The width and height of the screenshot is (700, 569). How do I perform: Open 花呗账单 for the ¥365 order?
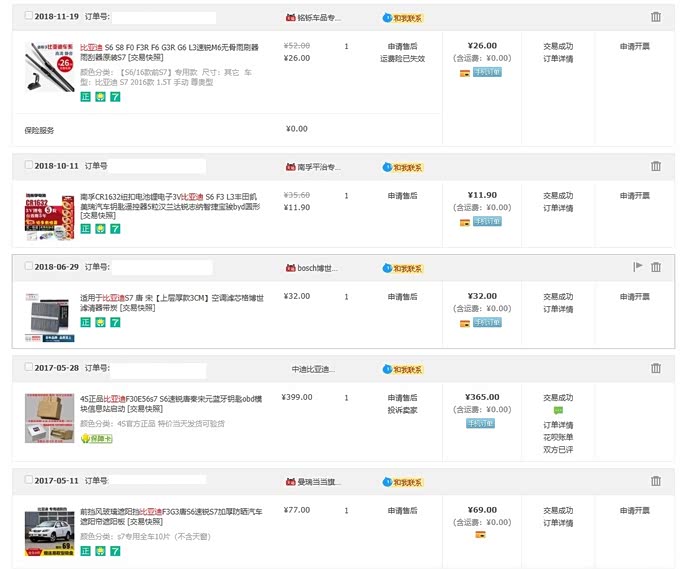558,437
